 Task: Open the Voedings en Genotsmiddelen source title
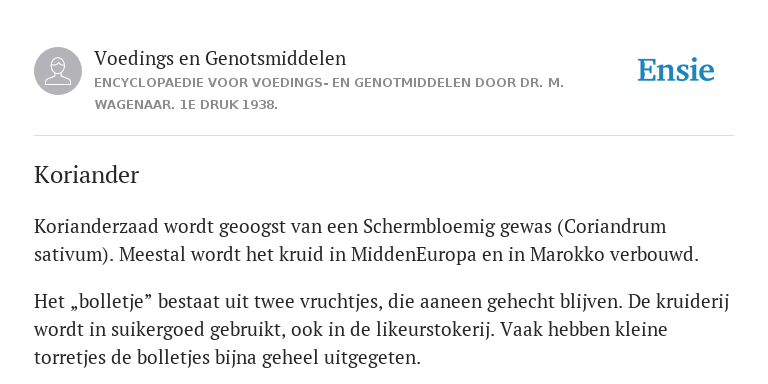pos(220,58)
